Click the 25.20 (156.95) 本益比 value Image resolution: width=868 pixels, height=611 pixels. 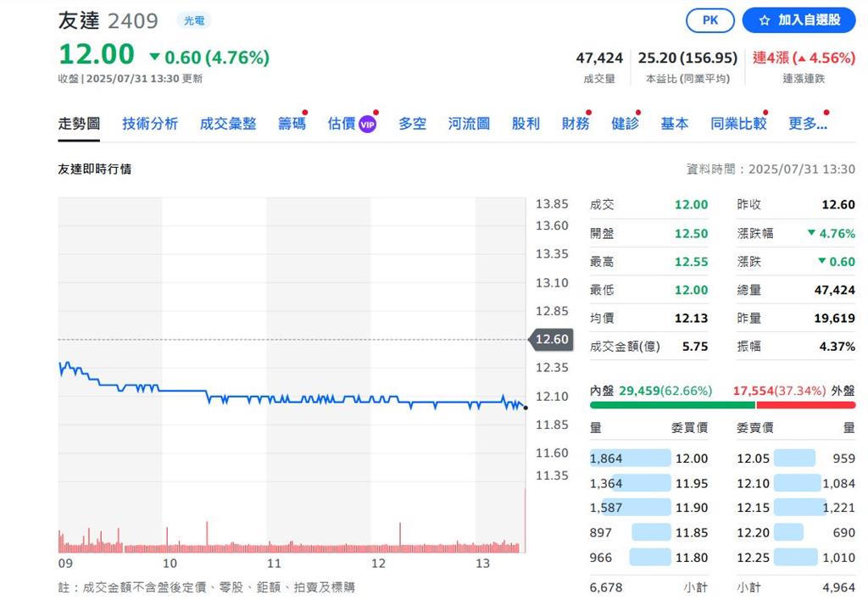(687, 58)
